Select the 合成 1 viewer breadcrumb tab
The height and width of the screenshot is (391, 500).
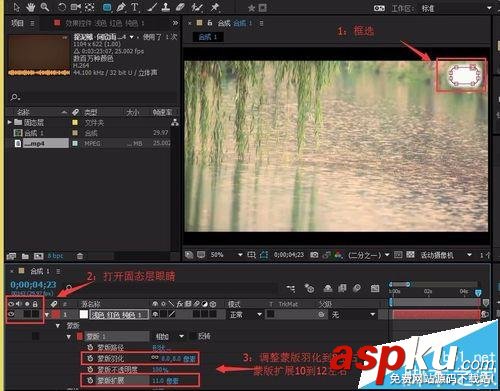coord(208,37)
